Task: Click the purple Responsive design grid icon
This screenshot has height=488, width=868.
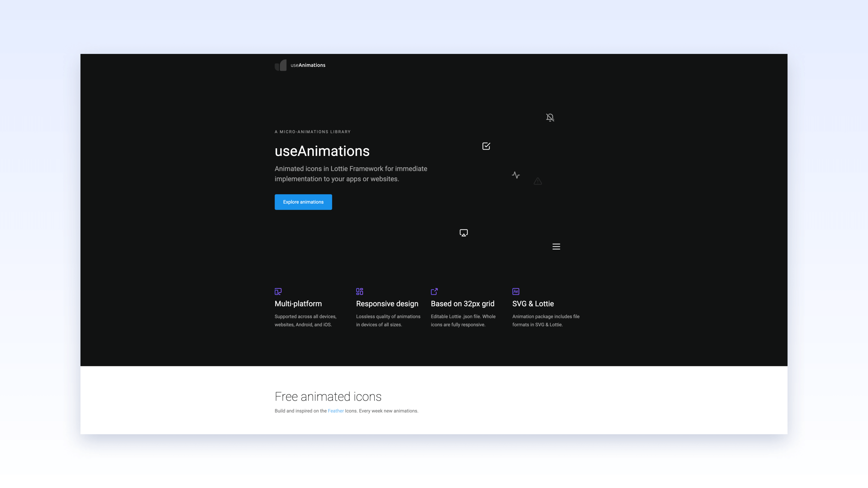Action: [x=360, y=291]
